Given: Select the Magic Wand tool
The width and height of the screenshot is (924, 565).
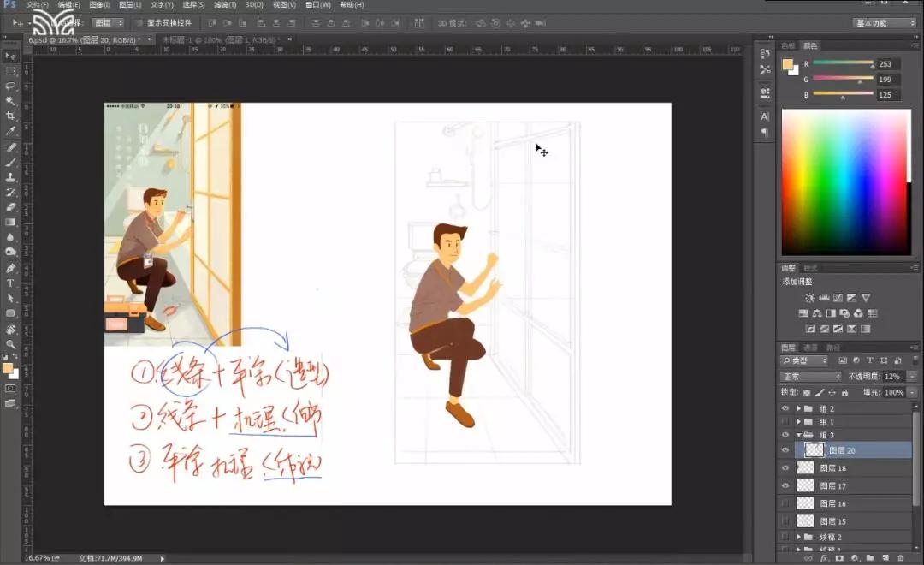Looking at the screenshot, I should (10, 101).
